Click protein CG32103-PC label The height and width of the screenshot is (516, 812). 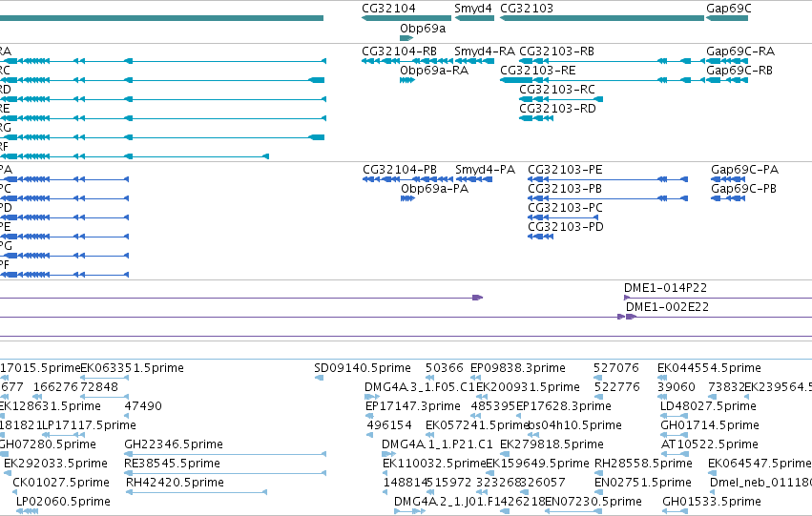[565, 208]
